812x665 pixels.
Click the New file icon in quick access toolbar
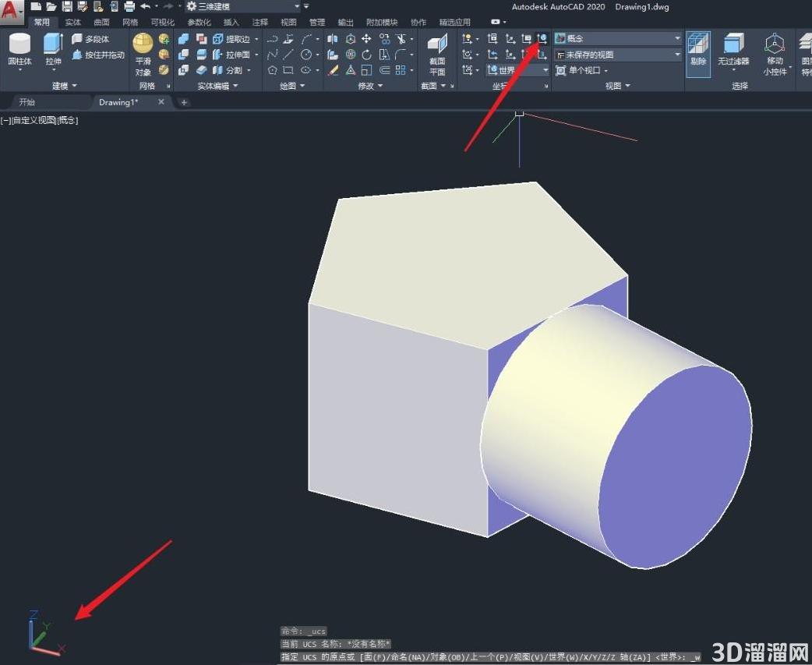click(x=35, y=6)
